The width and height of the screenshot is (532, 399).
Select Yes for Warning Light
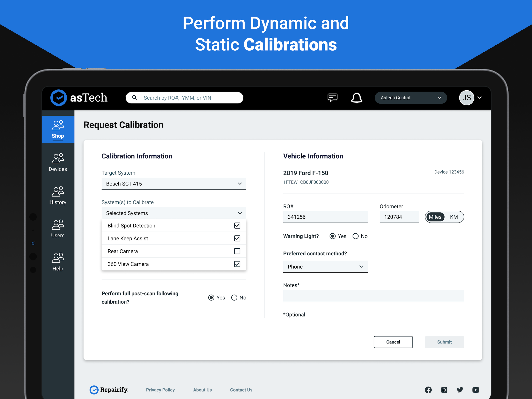coord(333,236)
